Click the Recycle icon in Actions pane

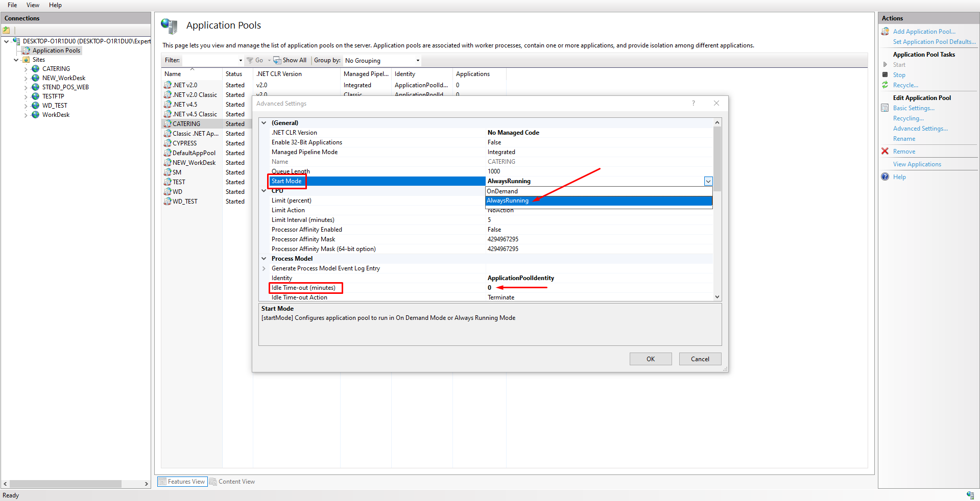pyautogui.click(x=885, y=85)
